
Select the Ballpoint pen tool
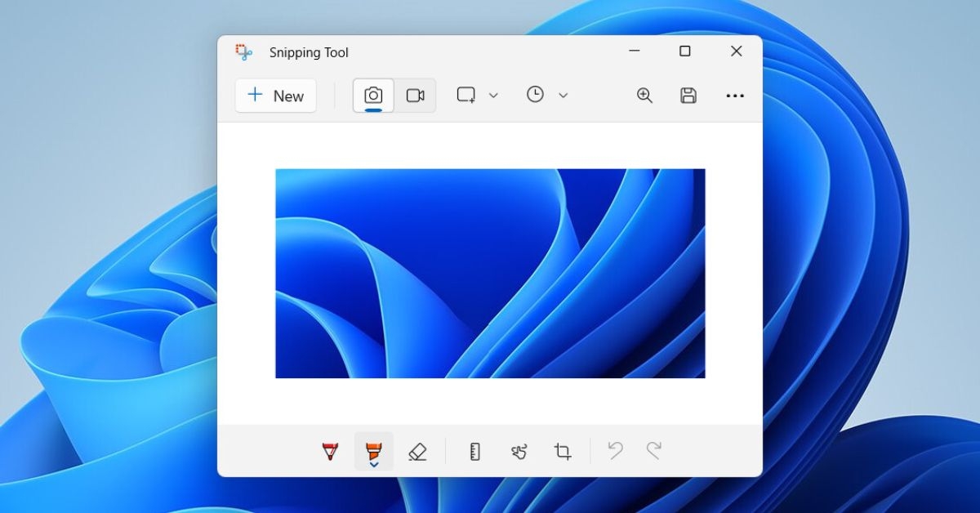(x=331, y=451)
